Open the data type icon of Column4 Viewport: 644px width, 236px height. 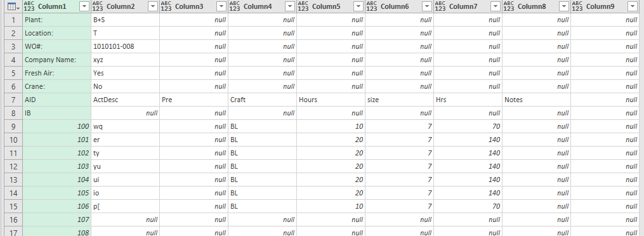point(235,6)
